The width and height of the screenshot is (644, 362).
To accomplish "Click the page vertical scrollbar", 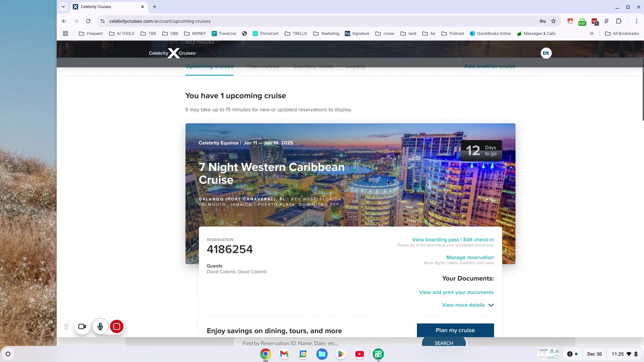I will point(643,89).
